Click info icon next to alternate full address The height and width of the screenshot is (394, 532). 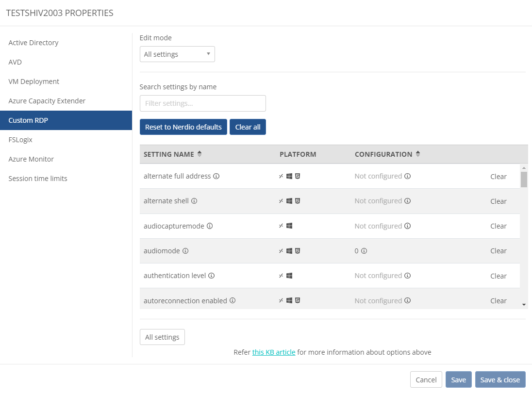point(216,176)
